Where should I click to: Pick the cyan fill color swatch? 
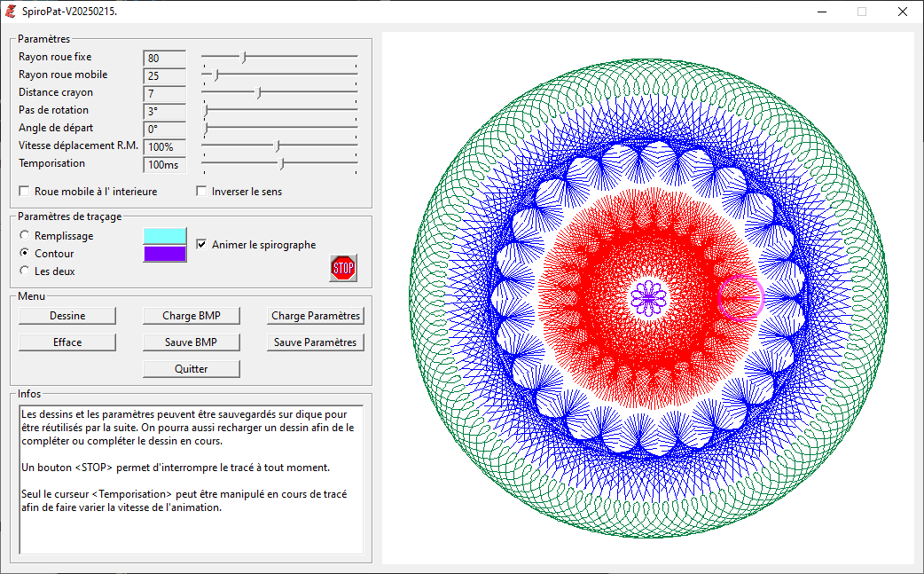(165, 236)
